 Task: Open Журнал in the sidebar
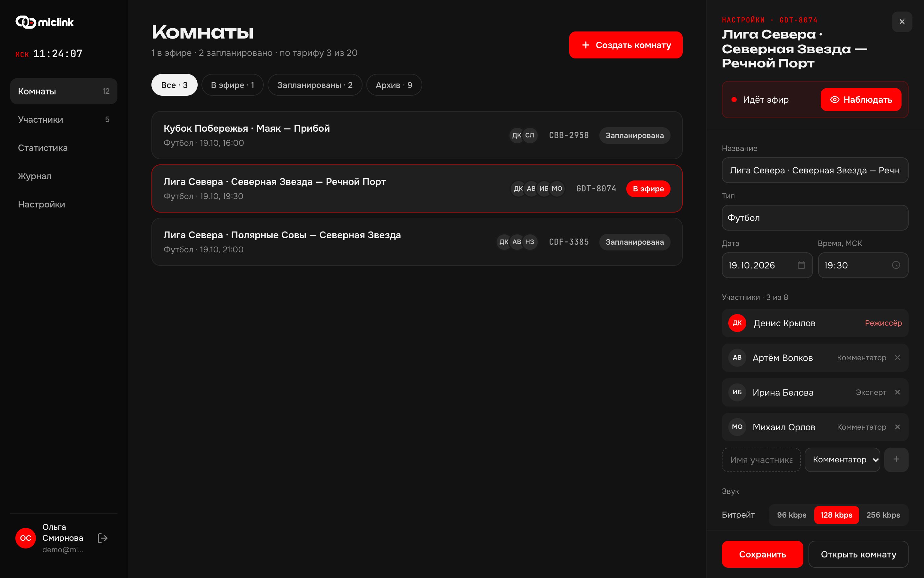[64, 176]
